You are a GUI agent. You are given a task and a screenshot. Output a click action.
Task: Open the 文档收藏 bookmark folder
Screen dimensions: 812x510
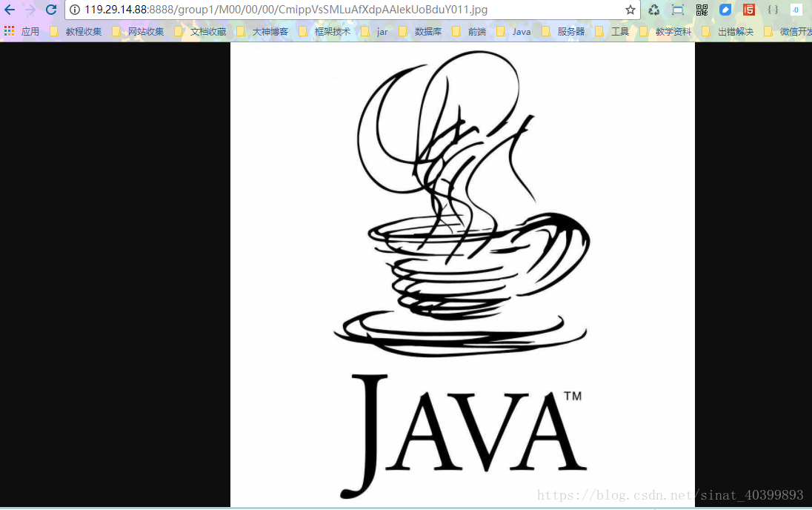click(x=201, y=32)
